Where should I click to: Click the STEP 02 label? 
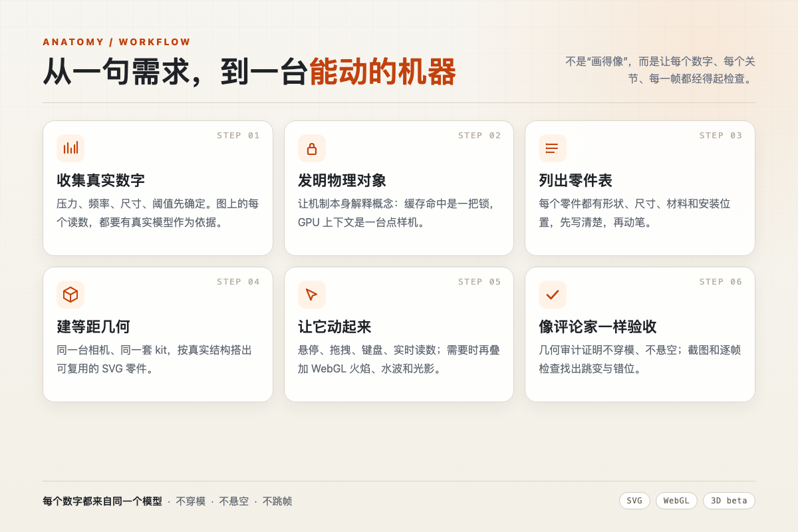[479, 135]
